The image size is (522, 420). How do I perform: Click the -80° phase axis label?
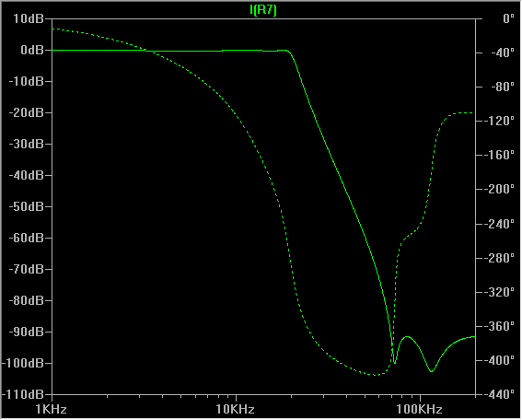tap(503, 87)
